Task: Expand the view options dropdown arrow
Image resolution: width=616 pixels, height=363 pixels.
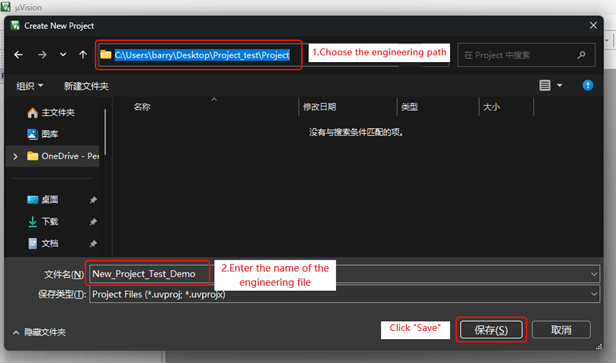Action: (559, 85)
